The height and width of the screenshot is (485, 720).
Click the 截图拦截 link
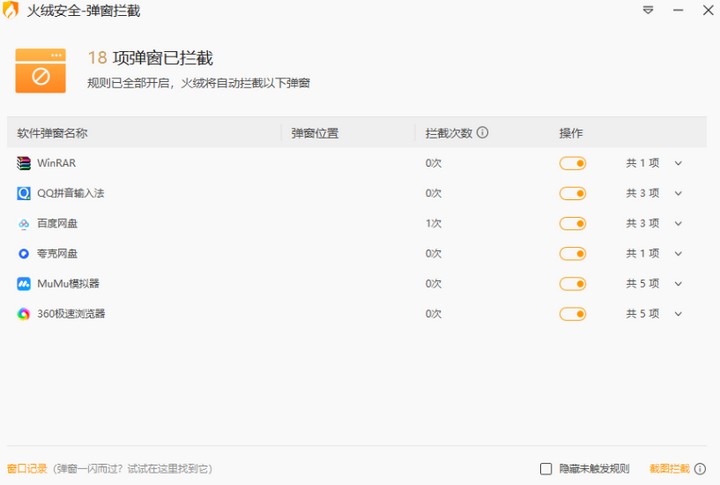669,469
